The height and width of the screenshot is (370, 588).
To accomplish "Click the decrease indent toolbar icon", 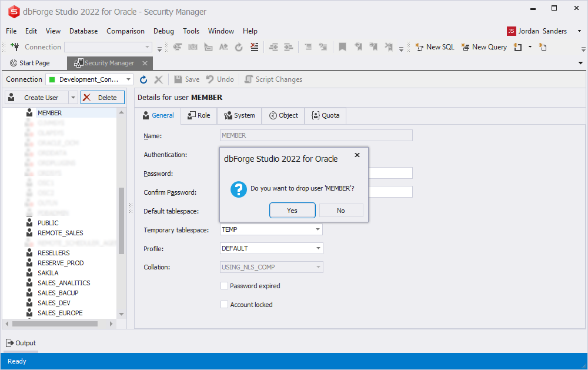I will [x=273, y=47].
